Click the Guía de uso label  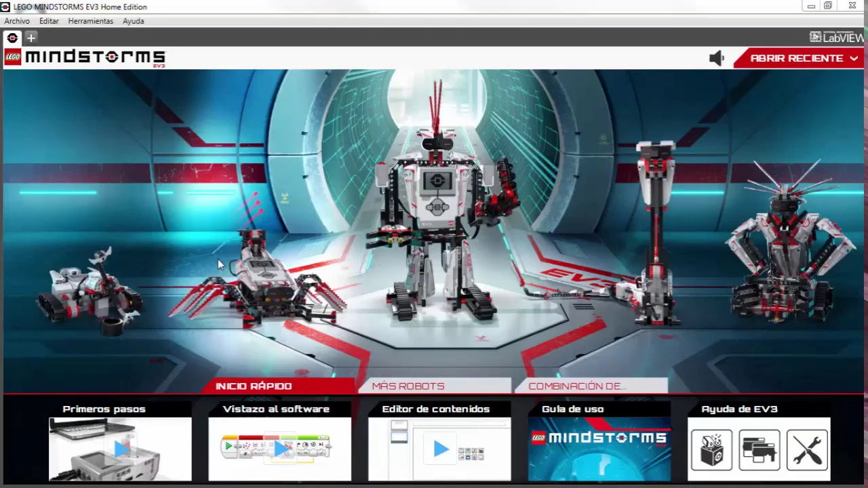coord(572,409)
